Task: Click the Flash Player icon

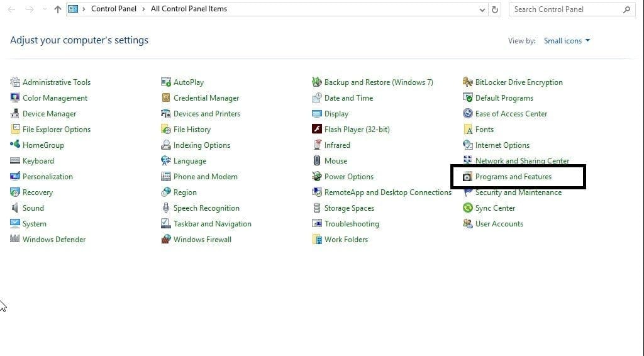Action: [x=317, y=129]
